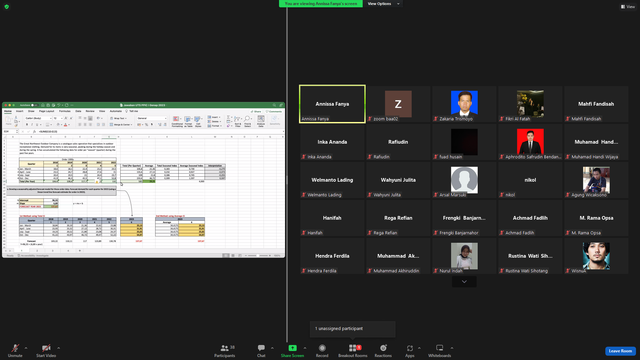Open the Draw tab in Excel ribbon
640x360 pixels.
click(x=31, y=111)
